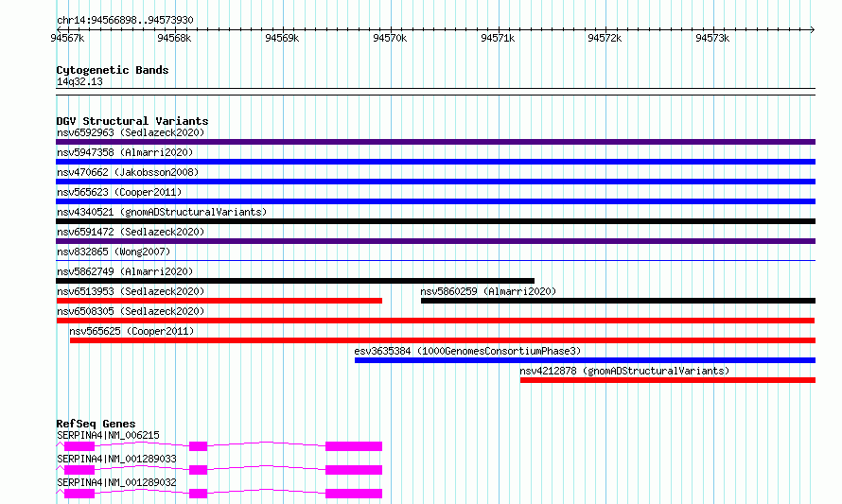Click the chr14:94566898..94573930 coordinate text
Image resolution: width=842 pixels, height=504 pixels.
(125, 21)
